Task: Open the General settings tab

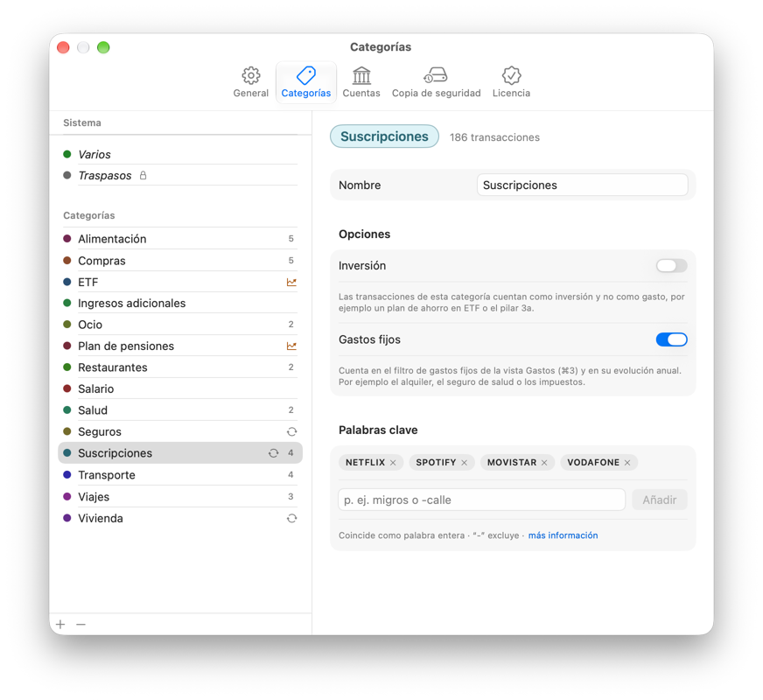Action: point(250,82)
